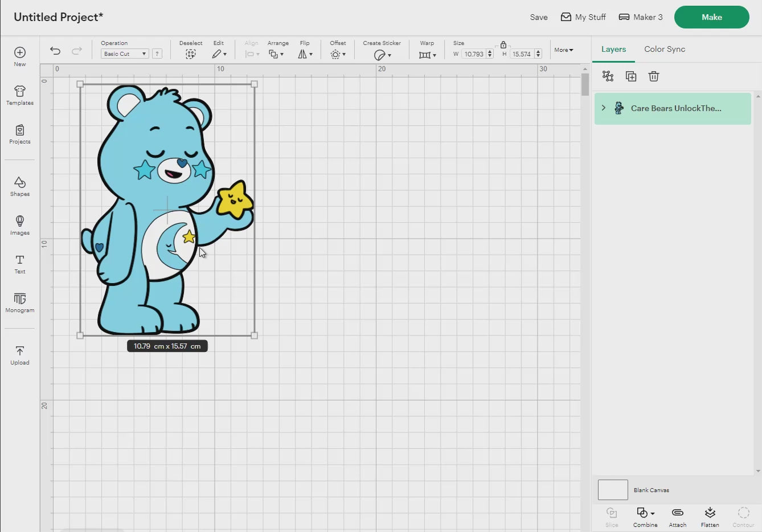
Task: Open the Projects sidebar item
Action: [x=20, y=134]
